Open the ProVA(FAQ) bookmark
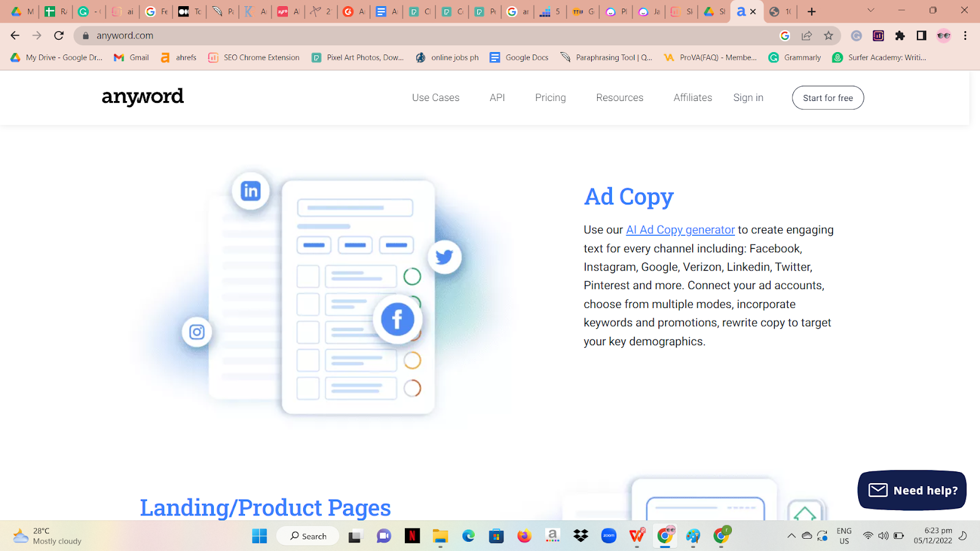Image resolution: width=980 pixels, height=551 pixels. pyautogui.click(x=710, y=58)
